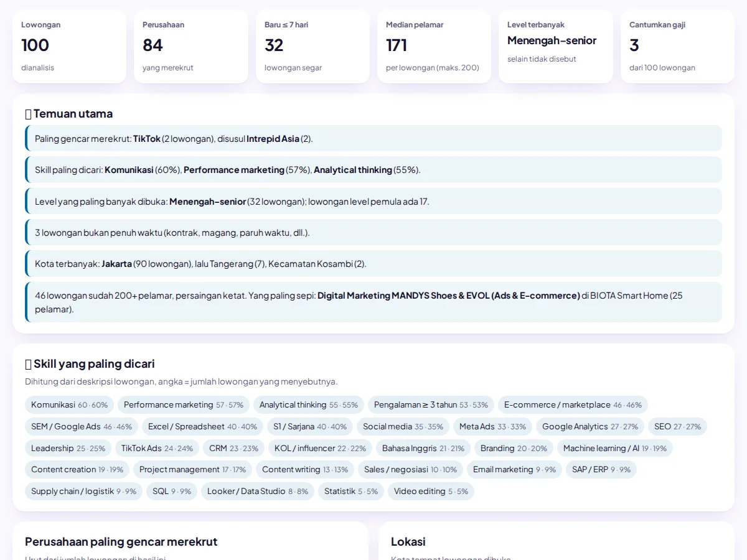The width and height of the screenshot is (747, 560).
Task: Choose the 'Machine learning / AI' chip
Action: 615,449
